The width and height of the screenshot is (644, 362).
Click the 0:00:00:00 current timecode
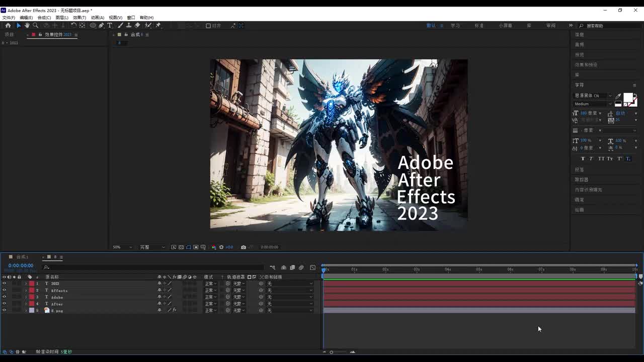[21, 265]
